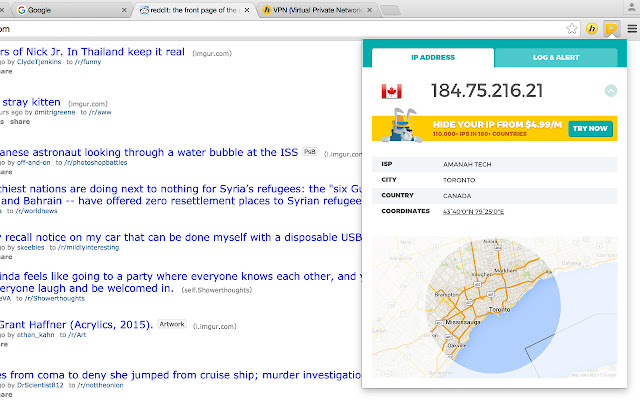This screenshot has height=400, width=640.
Task: Click the donkey mascot image
Action: pos(402,126)
